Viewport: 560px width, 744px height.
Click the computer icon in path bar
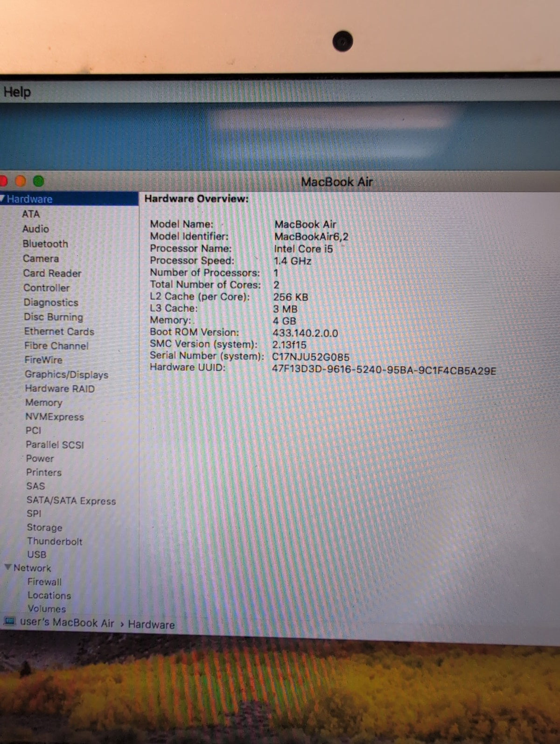pyautogui.click(x=9, y=622)
